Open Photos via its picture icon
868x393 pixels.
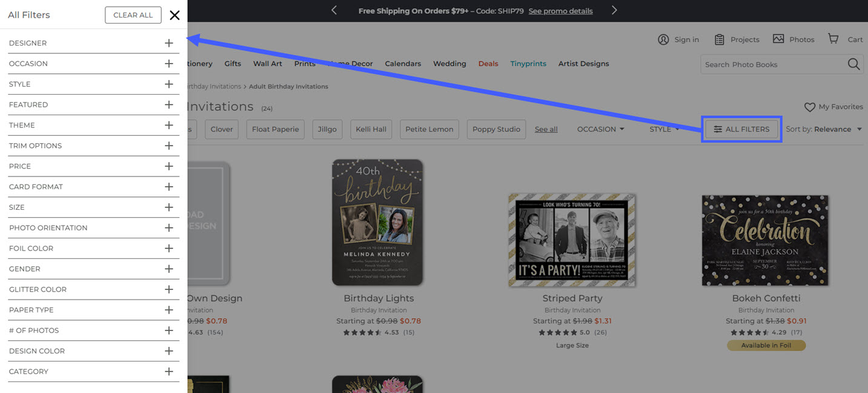pos(778,39)
